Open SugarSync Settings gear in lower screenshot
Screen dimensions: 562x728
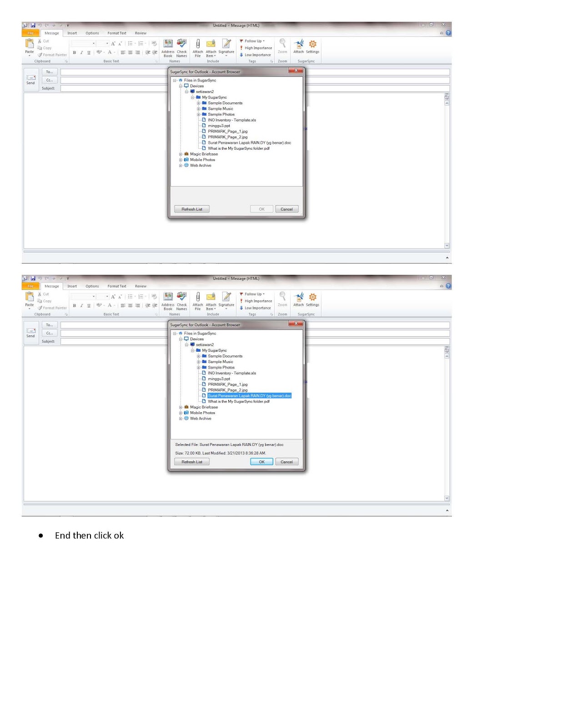(x=312, y=299)
